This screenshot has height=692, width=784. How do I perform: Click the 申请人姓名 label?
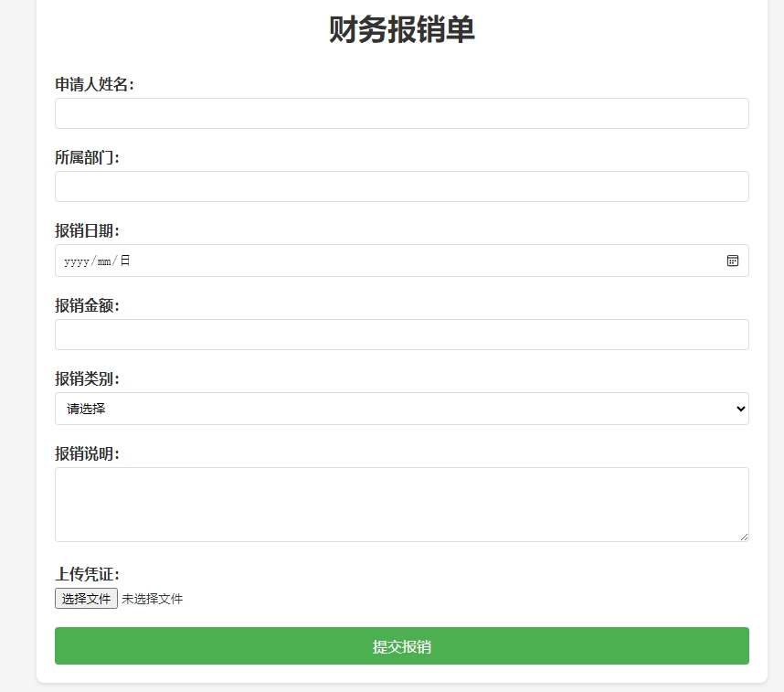point(94,84)
